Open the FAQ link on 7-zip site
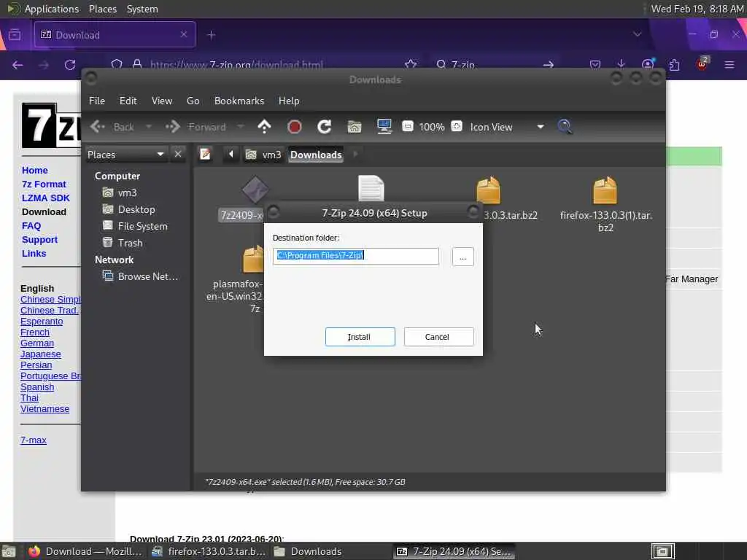The image size is (747, 560). click(x=31, y=226)
